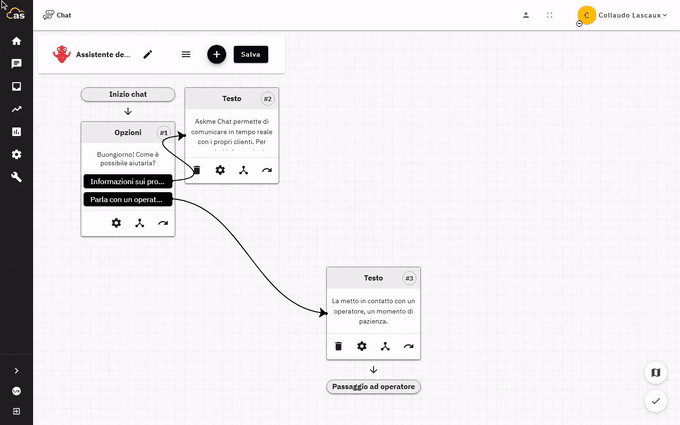Click the Parla con un operat... option
This screenshot has height=425, width=680.
coord(128,199)
